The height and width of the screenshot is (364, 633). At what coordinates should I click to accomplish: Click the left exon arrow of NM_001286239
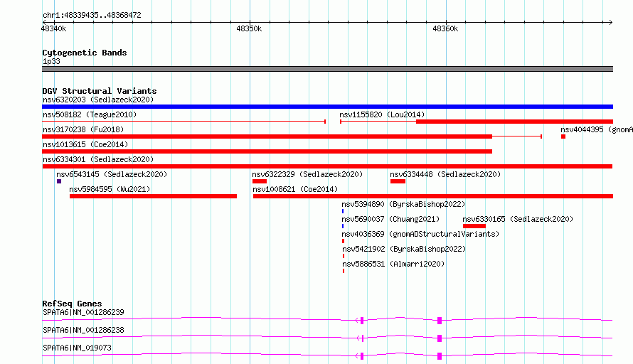(360, 321)
